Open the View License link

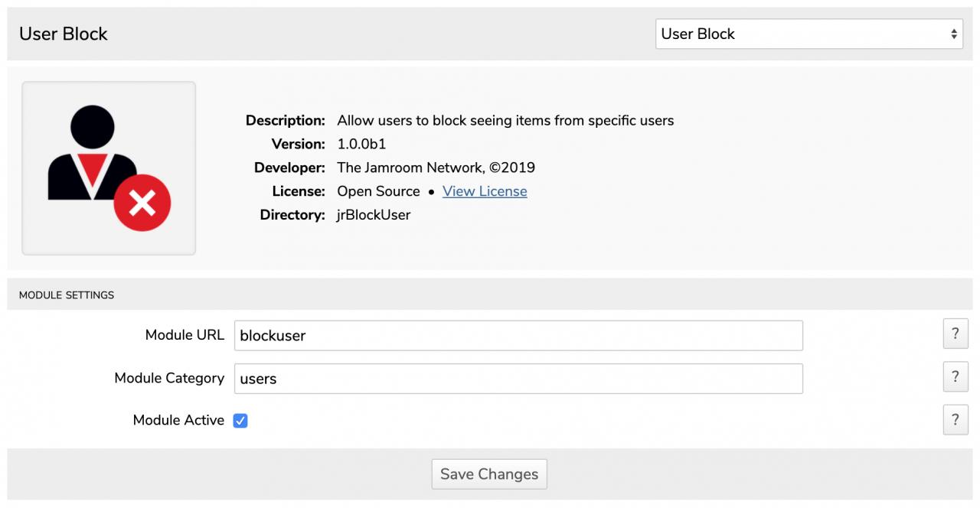(x=485, y=191)
